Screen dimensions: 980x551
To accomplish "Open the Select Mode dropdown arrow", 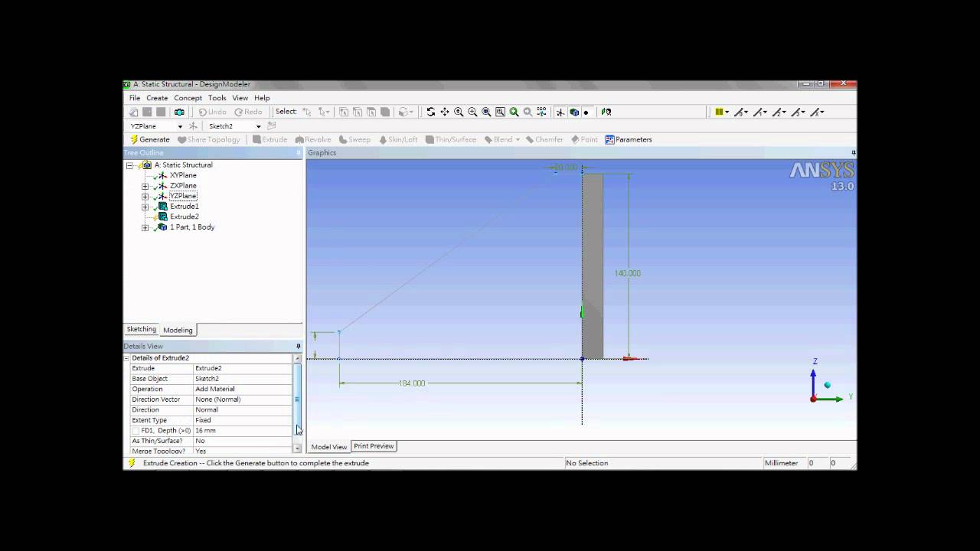I will pyautogui.click(x=328, y=112).
